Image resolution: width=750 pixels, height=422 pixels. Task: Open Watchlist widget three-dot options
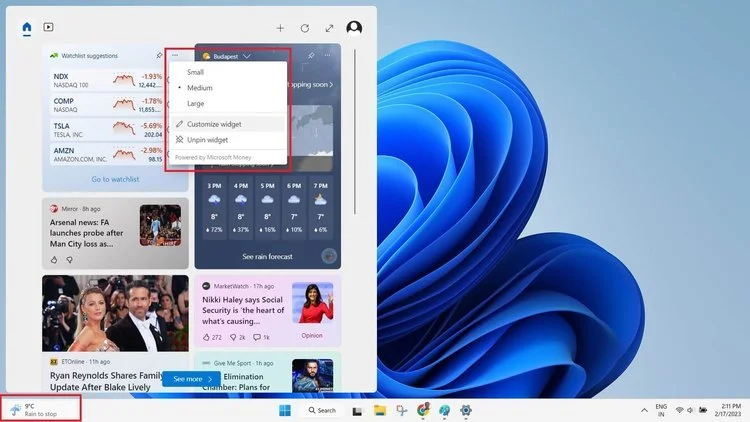click(175, 56)
